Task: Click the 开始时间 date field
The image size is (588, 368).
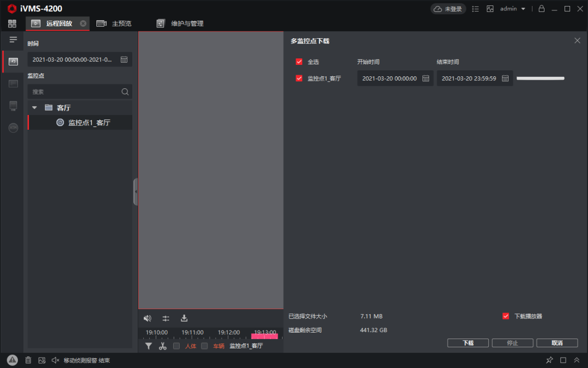Action: click(x=389, y=79)
